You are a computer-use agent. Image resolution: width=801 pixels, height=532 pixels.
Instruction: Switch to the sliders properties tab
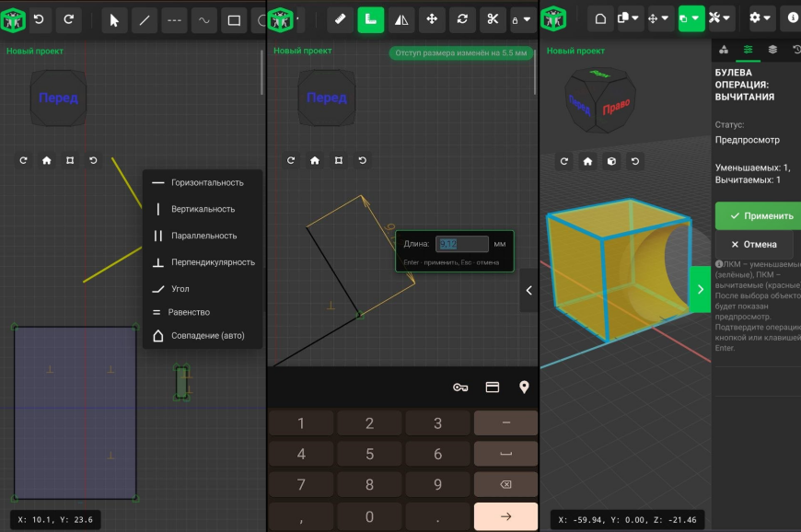pyautogui.click(x=748, y=50)
